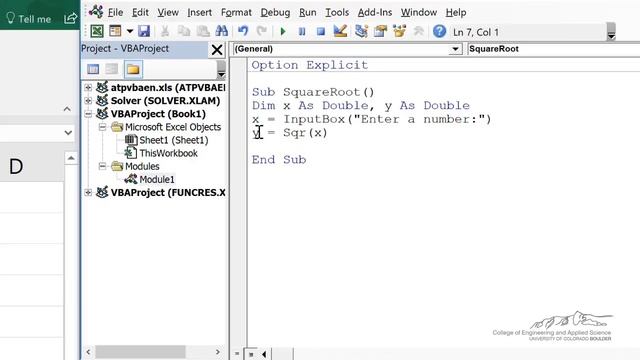Collapse the Modules folder
Viewport: 640px width, 360px height.
coord(102,166)
